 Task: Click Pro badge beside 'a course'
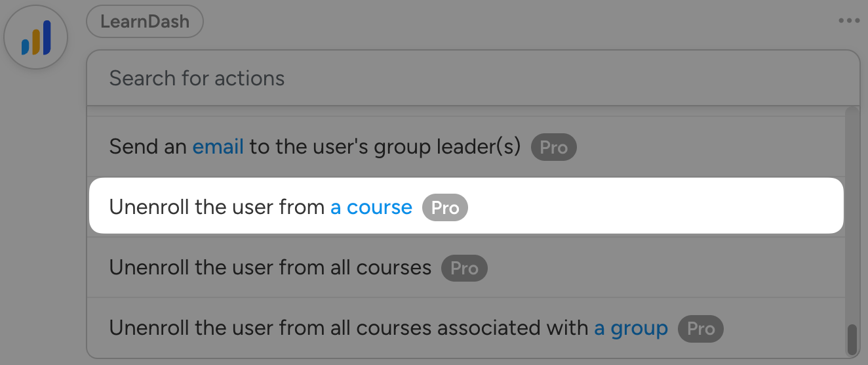click(x=445, y=208)
